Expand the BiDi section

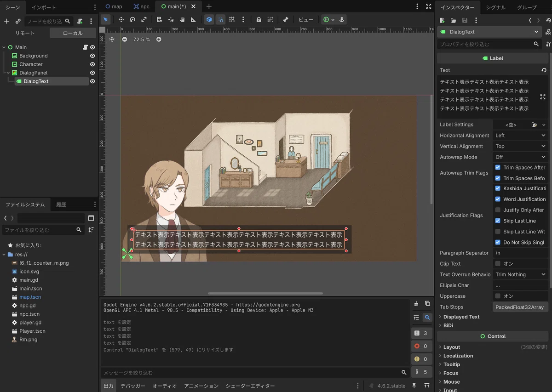click(448, 325)
